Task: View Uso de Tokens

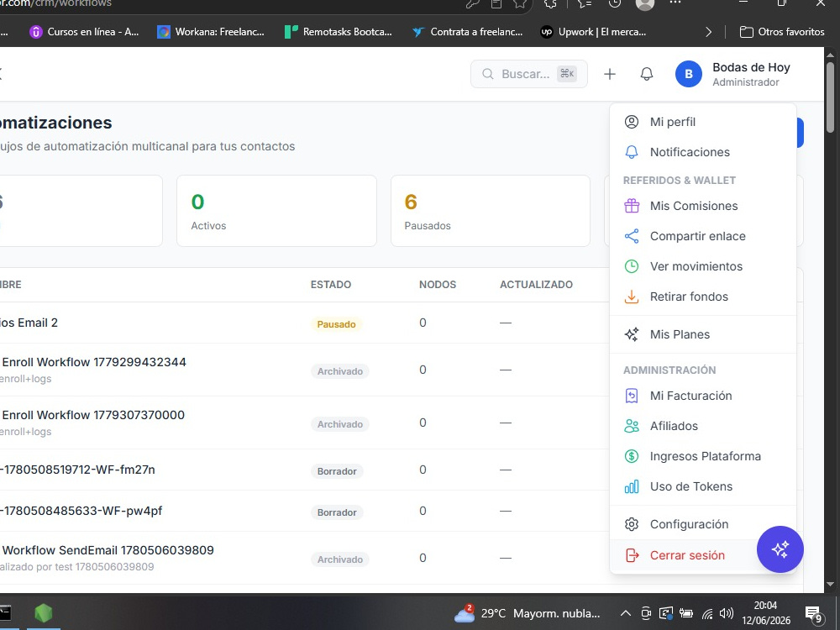Action: click(703, 486)
